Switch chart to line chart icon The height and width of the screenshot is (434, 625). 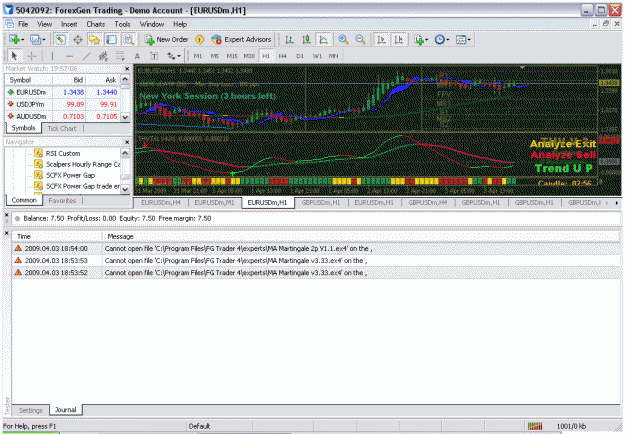point(324,39)
